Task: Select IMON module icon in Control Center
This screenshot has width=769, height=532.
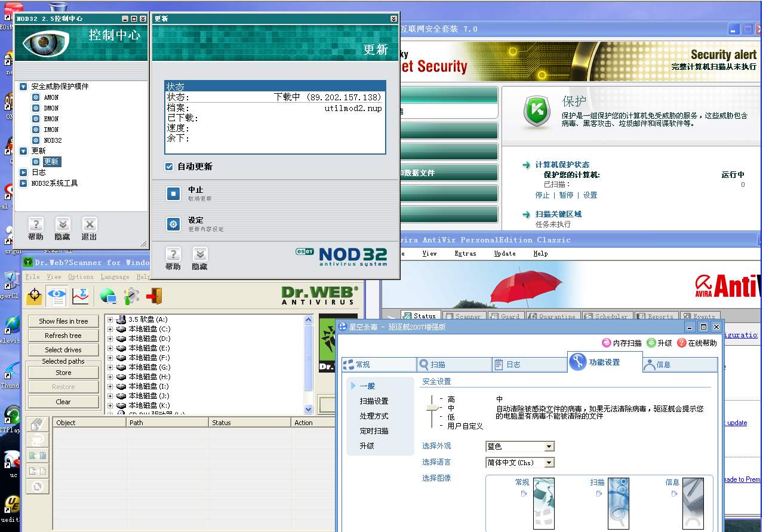Action: (36, 130)
